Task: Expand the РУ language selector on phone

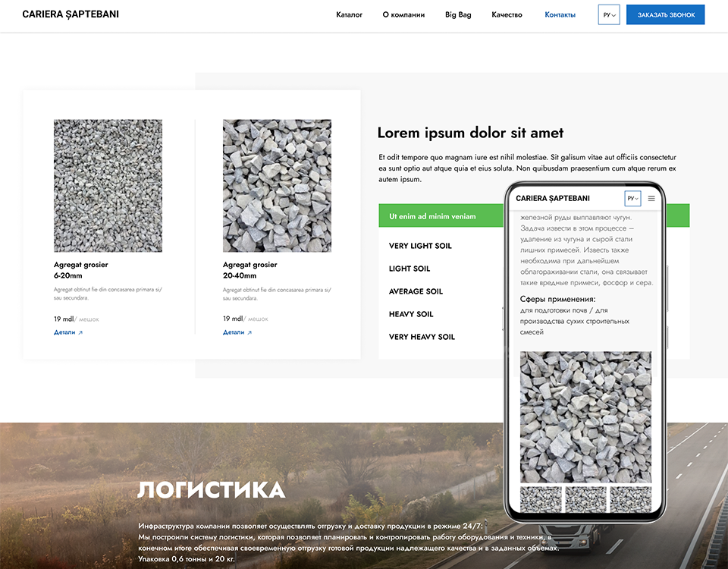Action: [x=632, y=199]
